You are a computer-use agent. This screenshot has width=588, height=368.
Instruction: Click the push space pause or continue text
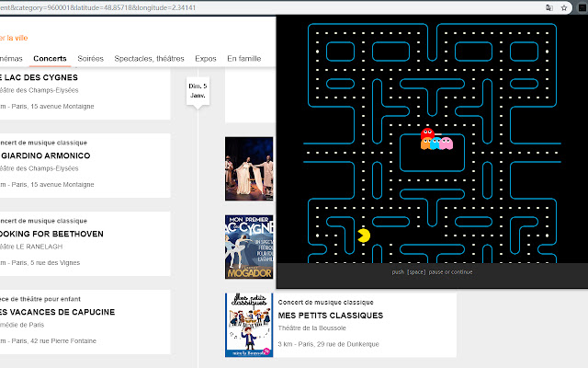(432, 272)
